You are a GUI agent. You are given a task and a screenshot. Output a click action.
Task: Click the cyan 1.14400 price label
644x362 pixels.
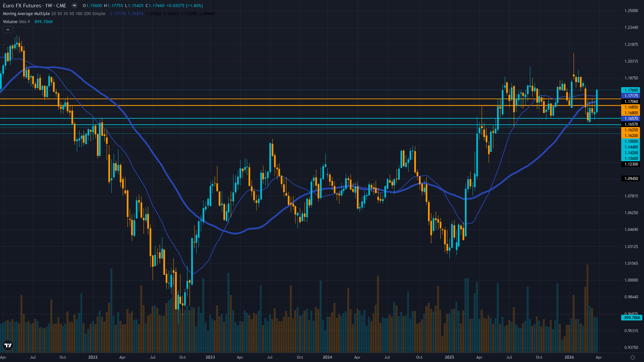coord(631,147)
